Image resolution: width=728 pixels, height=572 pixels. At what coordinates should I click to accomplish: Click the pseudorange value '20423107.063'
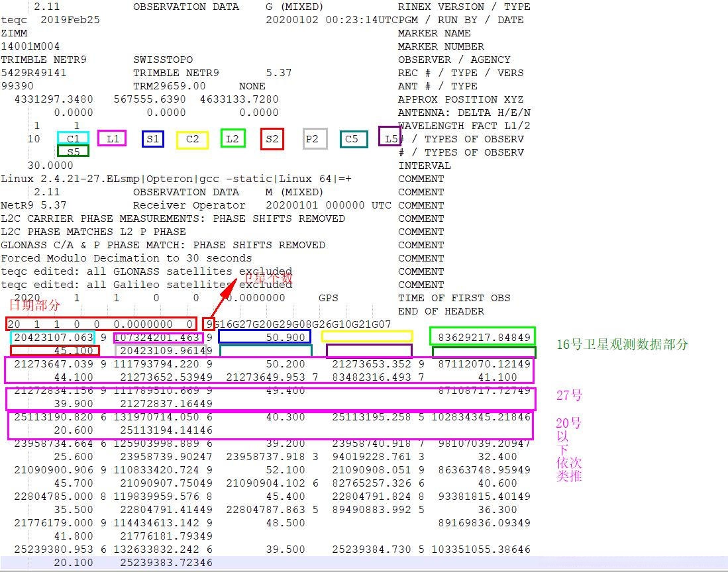point(54,337)
